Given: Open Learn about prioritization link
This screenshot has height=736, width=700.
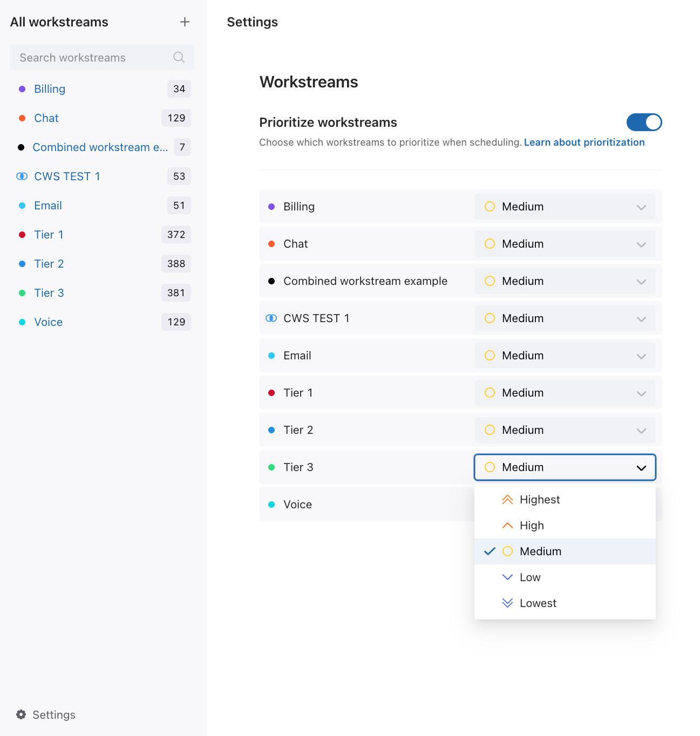Looking at the screenshot, I should (584, 142).
